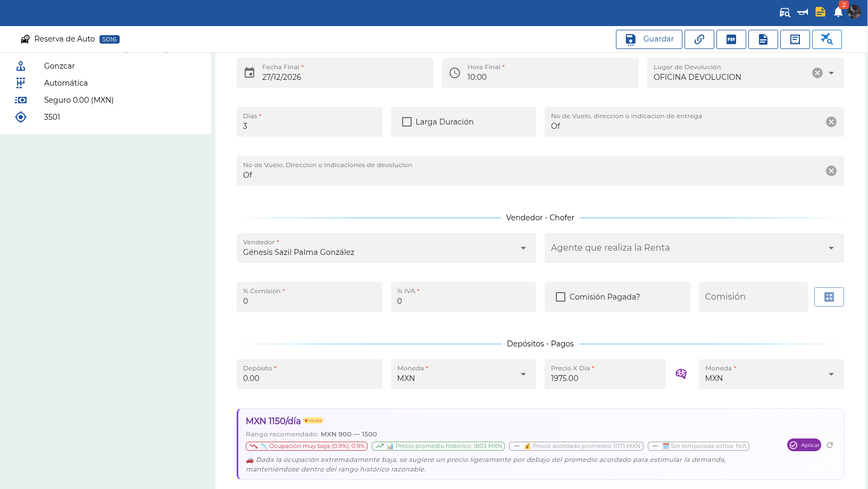
Task: Clear the Lugar de Devolución selection
Action: point(817,73)
